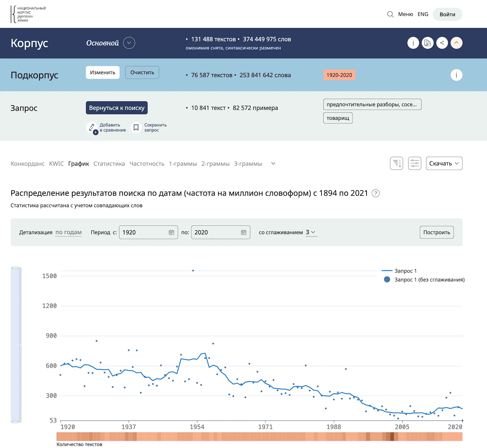Image resolution: width=487 pixels, height=448 pixels.
Task: Click the share icon in header
Action: tap(442, 43)
